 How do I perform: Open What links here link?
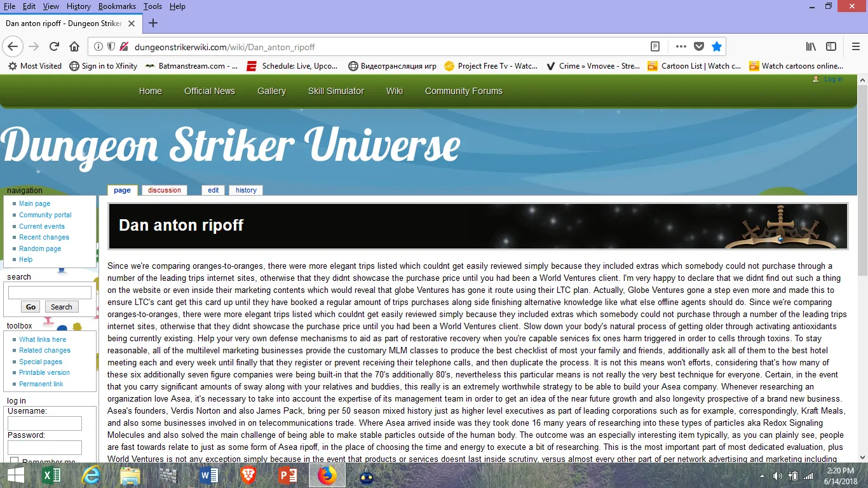point(43,339)
